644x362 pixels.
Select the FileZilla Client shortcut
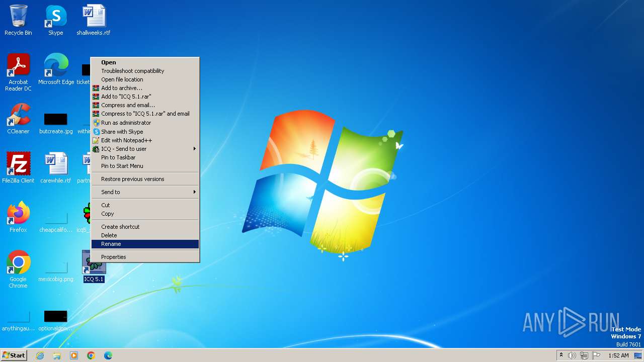18,167
